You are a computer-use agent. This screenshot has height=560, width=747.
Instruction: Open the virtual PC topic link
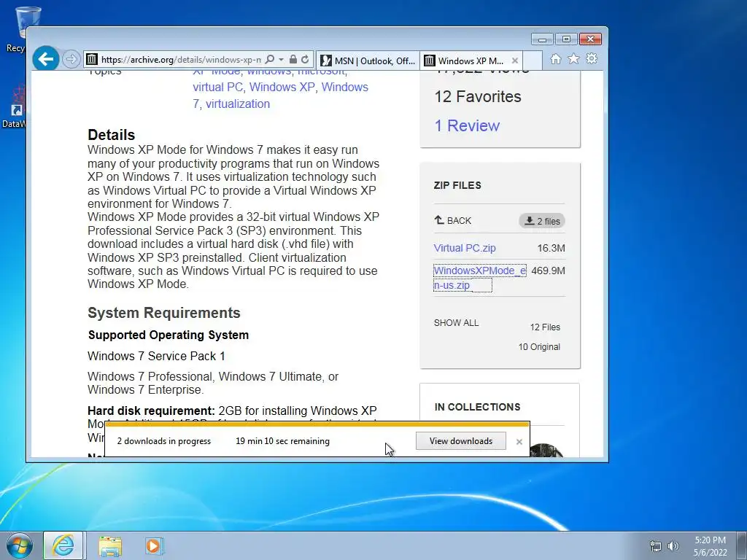pyautogui.click(x=217, y=87)
